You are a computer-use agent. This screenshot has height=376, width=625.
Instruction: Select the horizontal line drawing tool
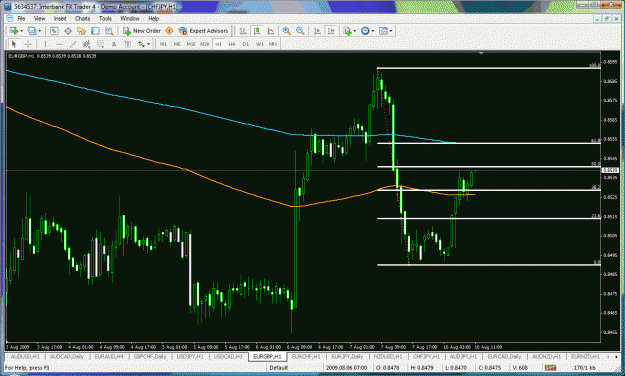coord(59,44)
